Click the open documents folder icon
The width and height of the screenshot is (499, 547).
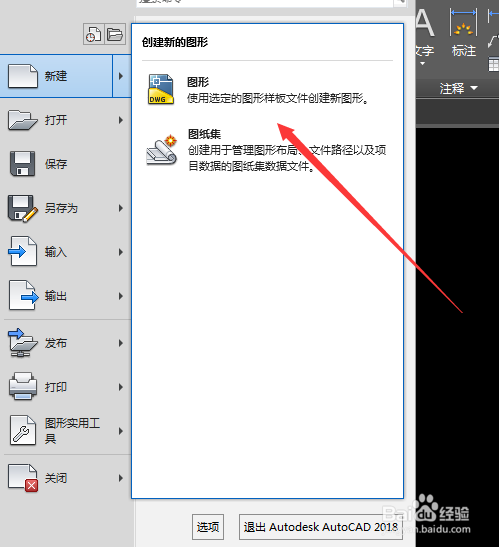(115, 34)
